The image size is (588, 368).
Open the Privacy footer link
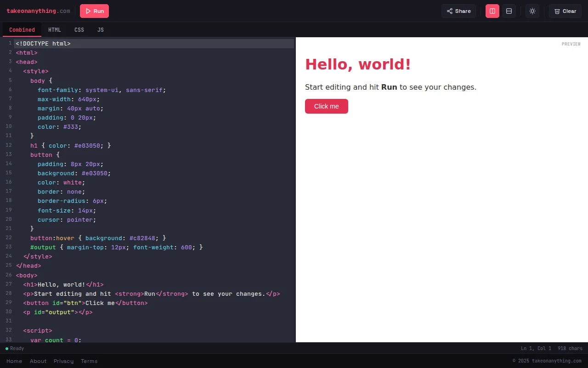point(63,361)
